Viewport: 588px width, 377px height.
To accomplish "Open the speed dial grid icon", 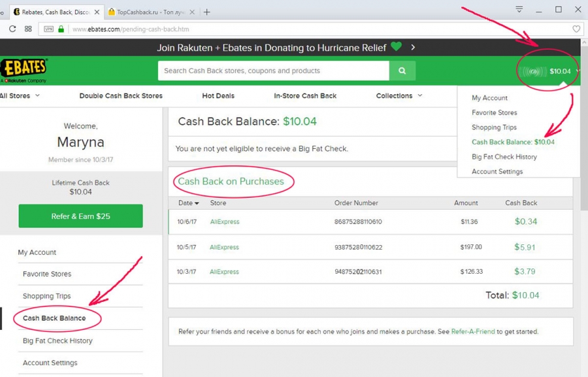I will click(28, 29).
